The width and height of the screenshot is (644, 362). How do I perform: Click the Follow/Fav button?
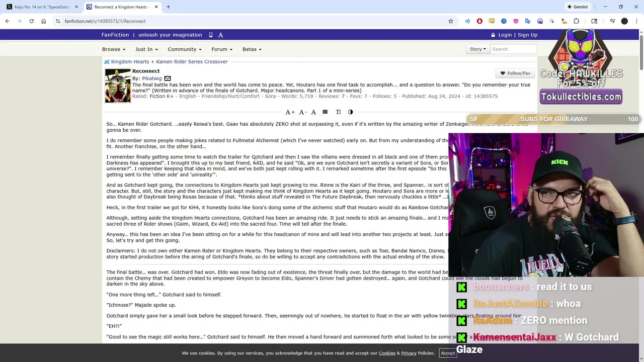(515, 73)
